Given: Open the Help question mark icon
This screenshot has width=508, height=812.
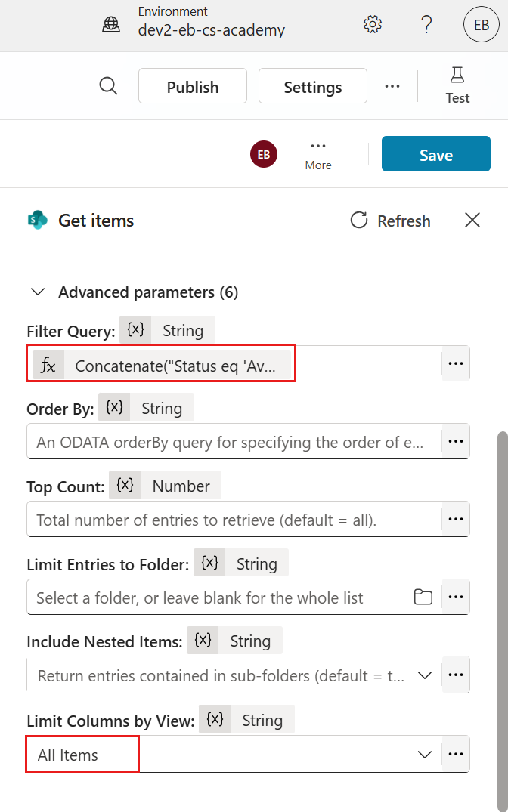Looking at the screenshot, I should pyautogui.click(x=426, y=24).
